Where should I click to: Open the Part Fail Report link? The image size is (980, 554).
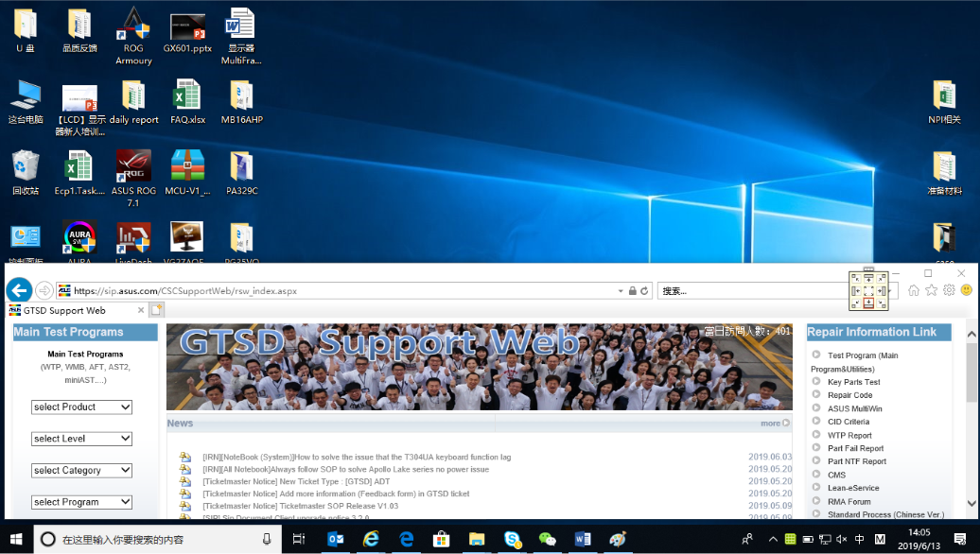click(856, 448)
